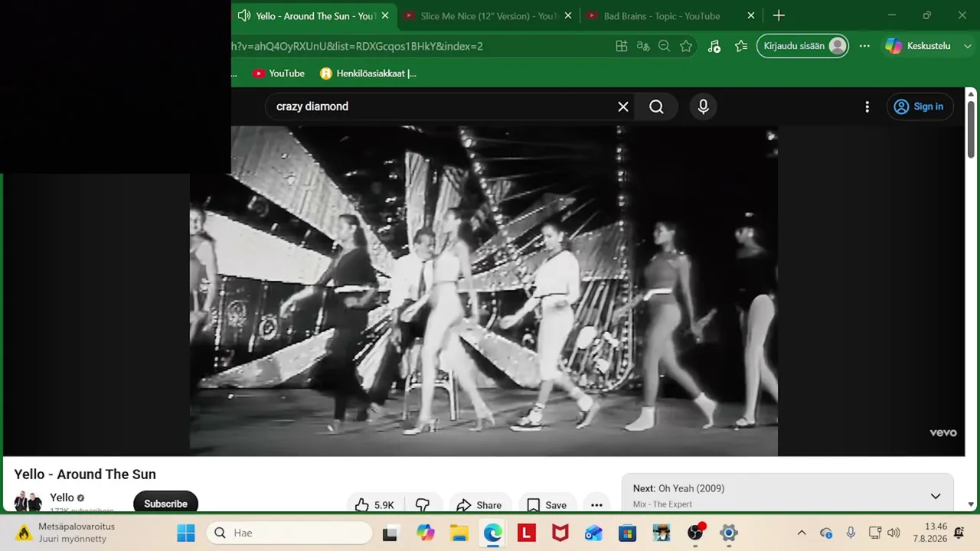This screenshot has width=980, height=551.
Task: Click the YouTube "Sign in" button
Action: [x=920, y=106]
